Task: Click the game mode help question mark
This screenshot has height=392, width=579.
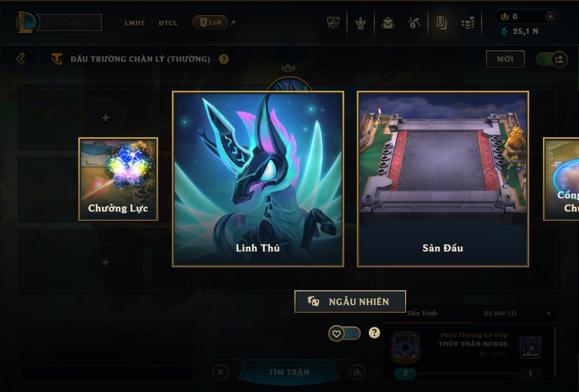Action: tap(224, 59)
